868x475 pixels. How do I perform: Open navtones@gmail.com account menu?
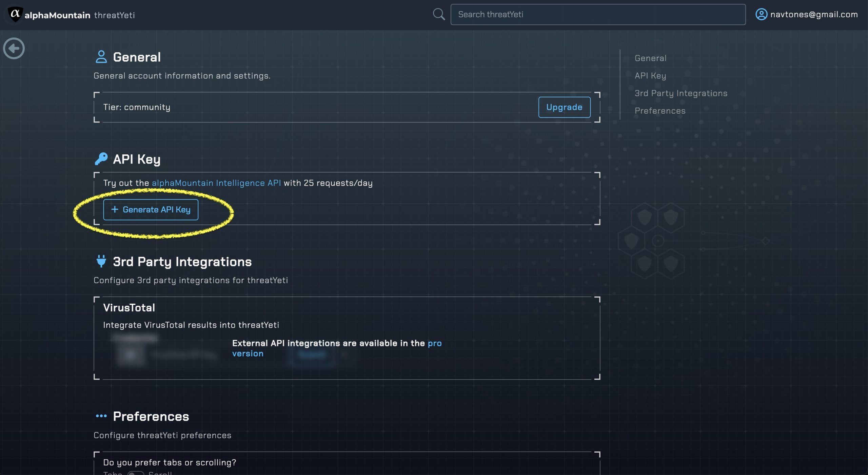tap(814, 15)
